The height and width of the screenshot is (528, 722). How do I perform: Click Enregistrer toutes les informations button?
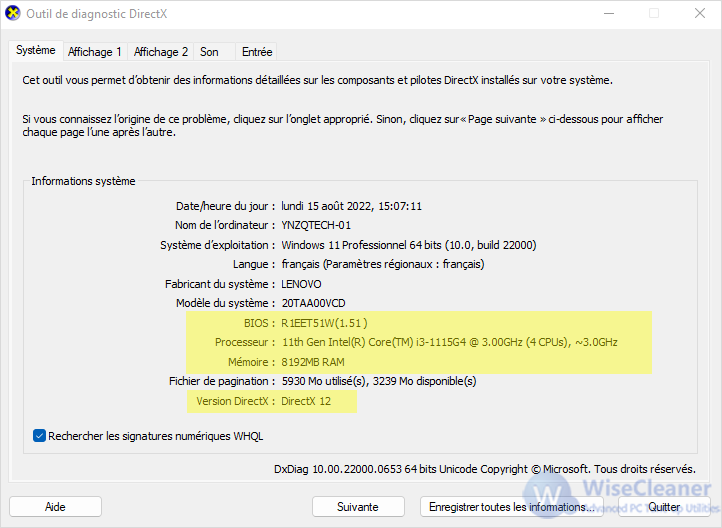(512, 507)
